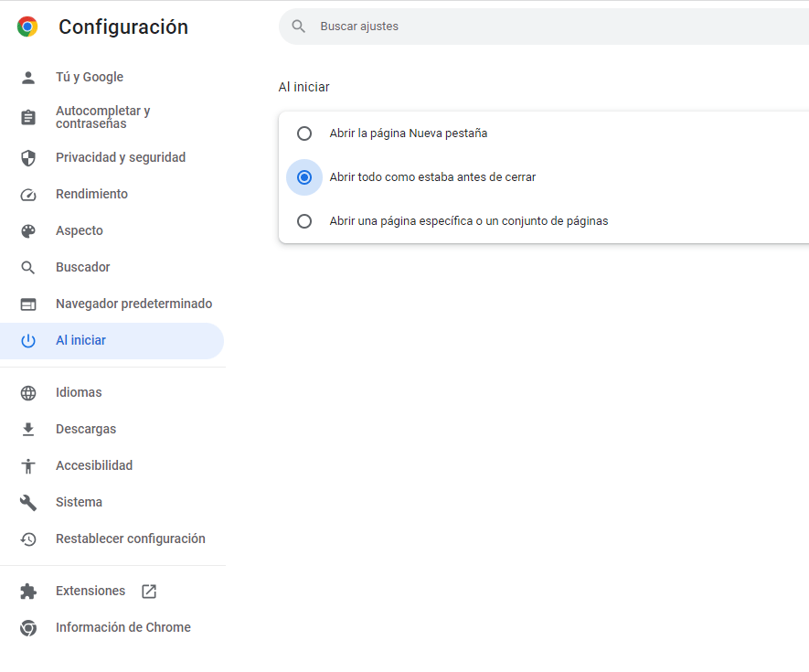
Task: Click the external link icon next to Extensiones
Action: 149,592
